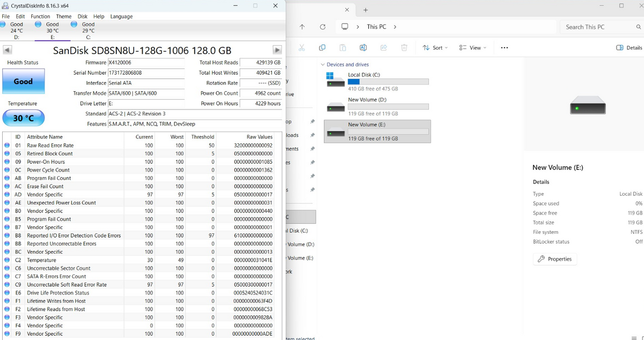Open the Function menu
This screenshot has height=340, width=644.
point(41,17)
